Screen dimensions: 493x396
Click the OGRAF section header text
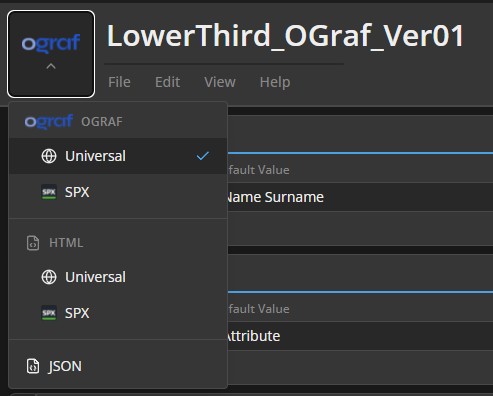click(102, 122)
